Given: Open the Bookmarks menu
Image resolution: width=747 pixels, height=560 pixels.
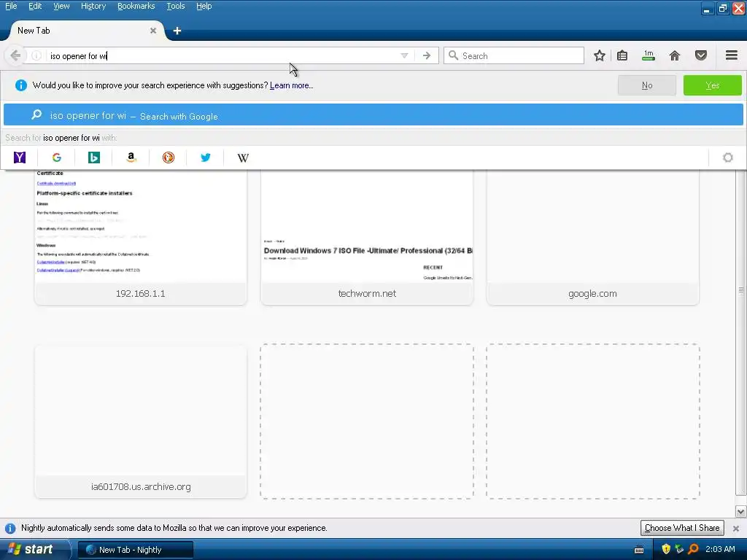Looking at the screenshot, I should point(136,6).
